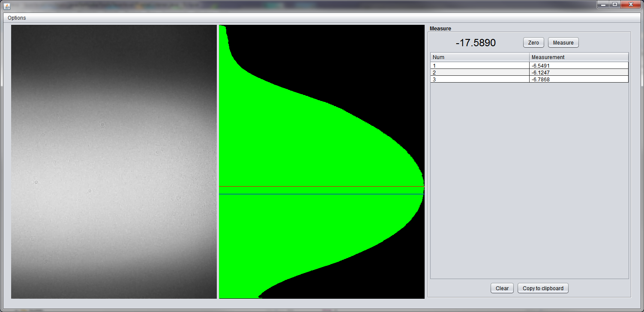The width and height of the screenshot is (644, 312).
Task: Select the -6.7868 measurement cell
Action: pyautogui.click(x=578, y=80)
